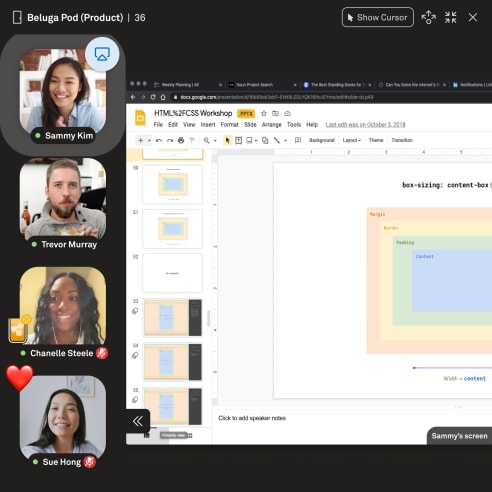Open the Insert menu
Screen dimensions: 492x492
tap(208, 125)
